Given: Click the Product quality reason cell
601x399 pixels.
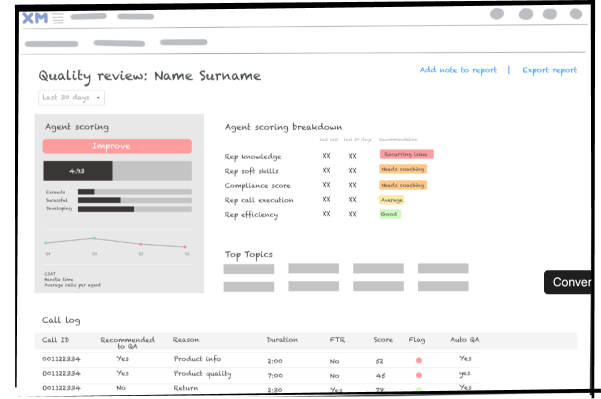Looking at the screenshot, I should [202, 374].
